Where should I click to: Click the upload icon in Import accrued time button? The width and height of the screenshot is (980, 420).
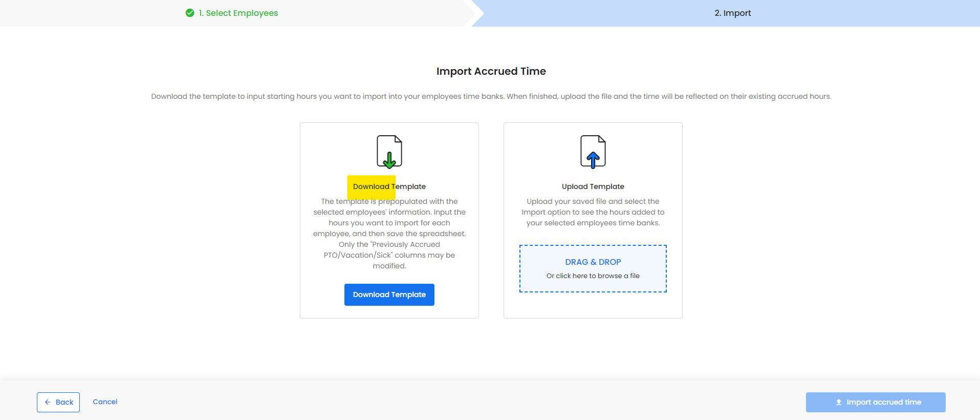click(x=838, y=402)
